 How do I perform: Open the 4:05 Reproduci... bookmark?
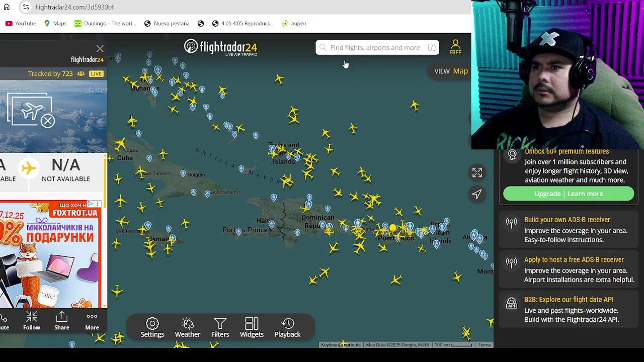pos(242,24)
